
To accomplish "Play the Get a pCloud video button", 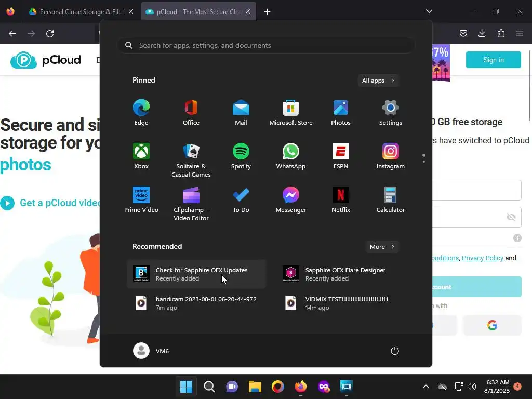I will [7, 203].
